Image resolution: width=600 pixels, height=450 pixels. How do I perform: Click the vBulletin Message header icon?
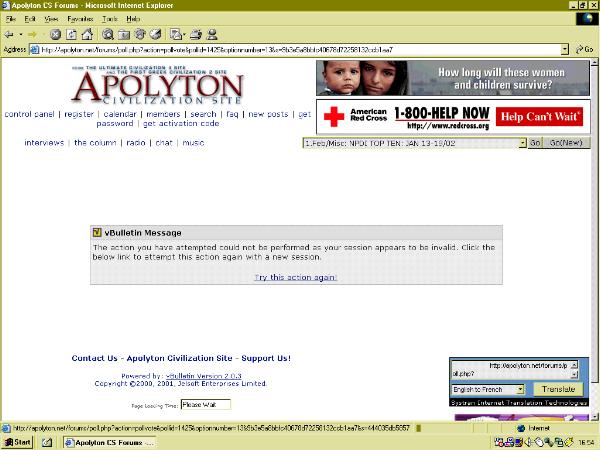point(97,232)
